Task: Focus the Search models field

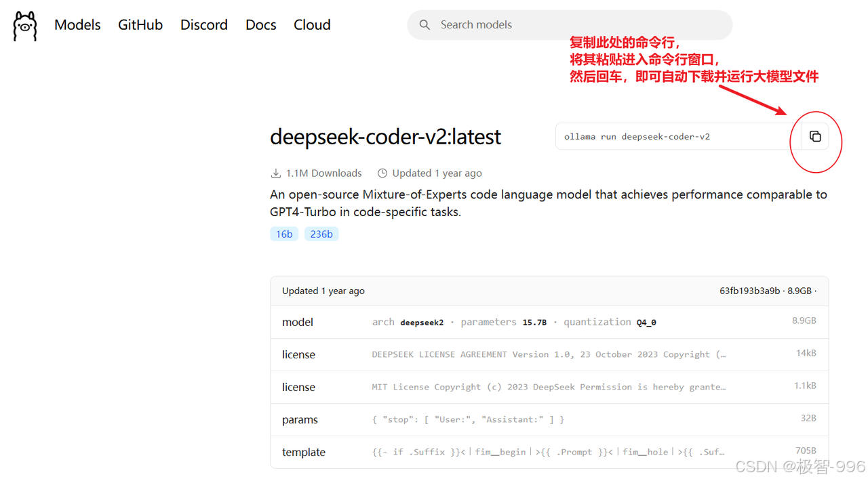Action: (x=570, y=25)
